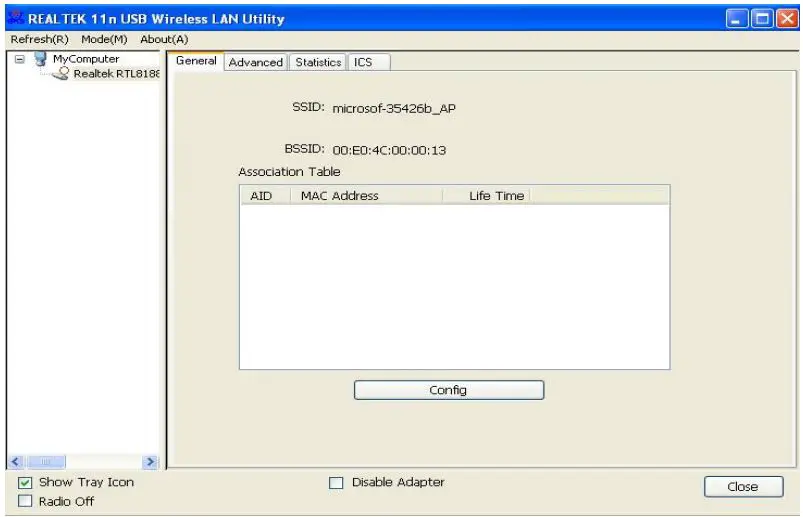
Task: Select MyComputer in the tree
Action: pyautogui.click(x=86, y=59)
